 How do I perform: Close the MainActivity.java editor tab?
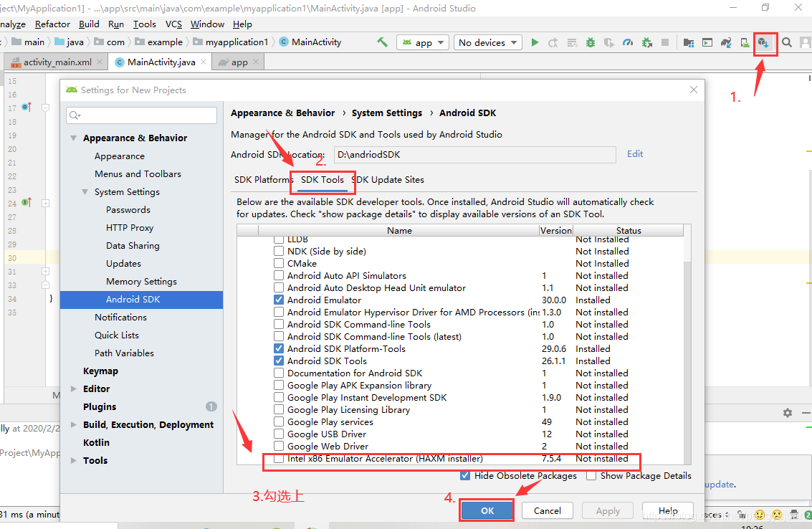(204, 62)
